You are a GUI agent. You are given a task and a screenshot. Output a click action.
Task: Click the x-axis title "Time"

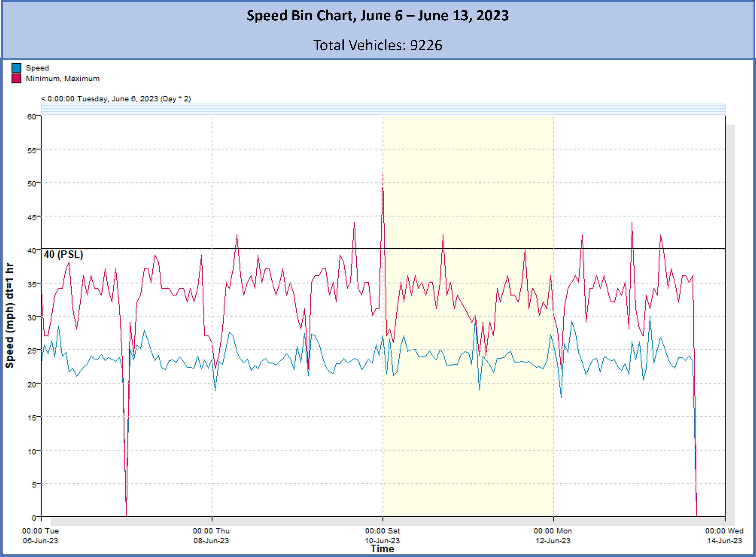tap(382, 549)
